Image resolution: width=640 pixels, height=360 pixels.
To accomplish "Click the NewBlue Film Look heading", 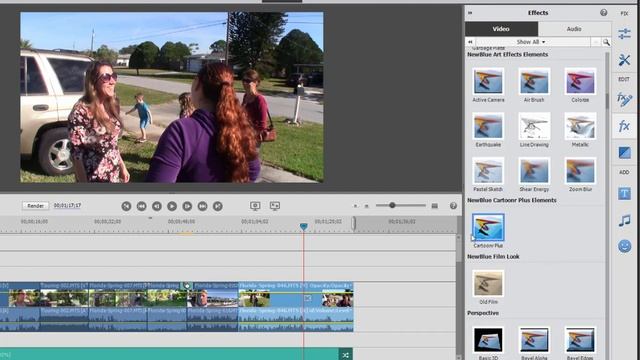I will [x=493, y=256].
